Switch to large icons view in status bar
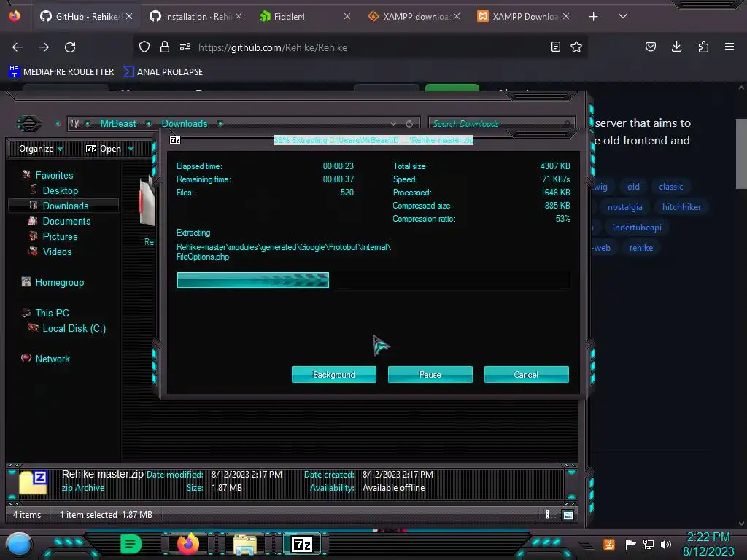Screen dimensions: 747x560 tap(568, 515)
